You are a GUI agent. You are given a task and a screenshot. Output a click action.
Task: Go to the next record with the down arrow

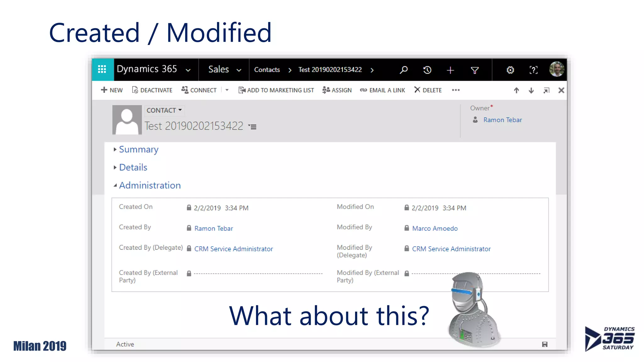(531, 90)
